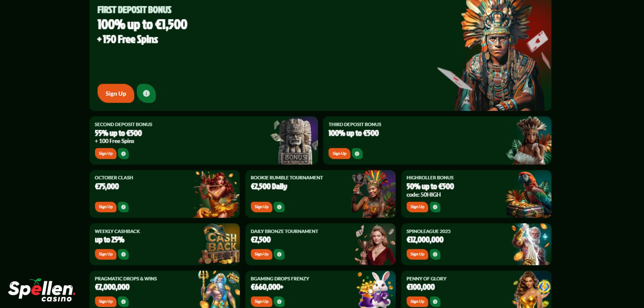Image resolution: width=644 pixels, height=308 pixels.
Task: Open info icon for Second Deposit Bonus
Action: click(x=123, y=153)
